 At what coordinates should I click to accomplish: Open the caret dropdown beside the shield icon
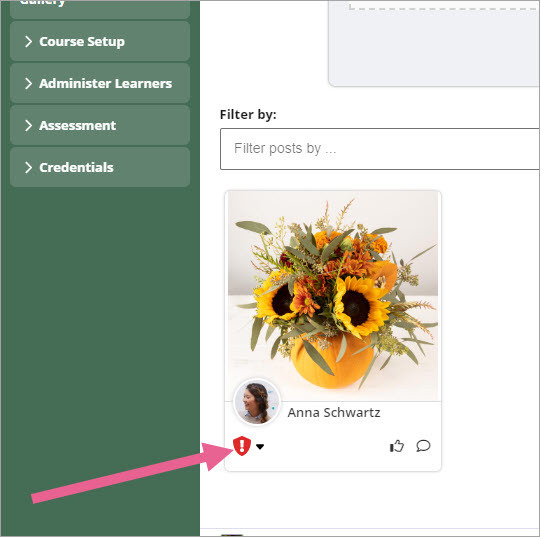(x=260, y=447)
